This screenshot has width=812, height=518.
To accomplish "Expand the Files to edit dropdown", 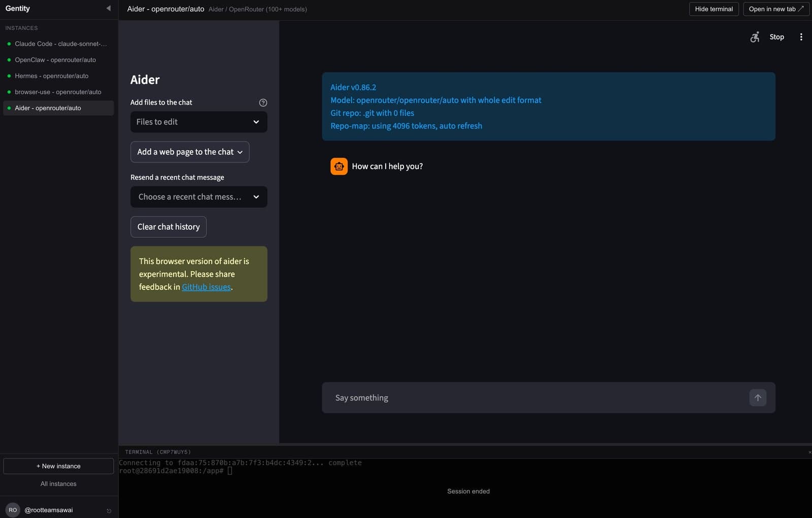I will click(x=198, y=122).
